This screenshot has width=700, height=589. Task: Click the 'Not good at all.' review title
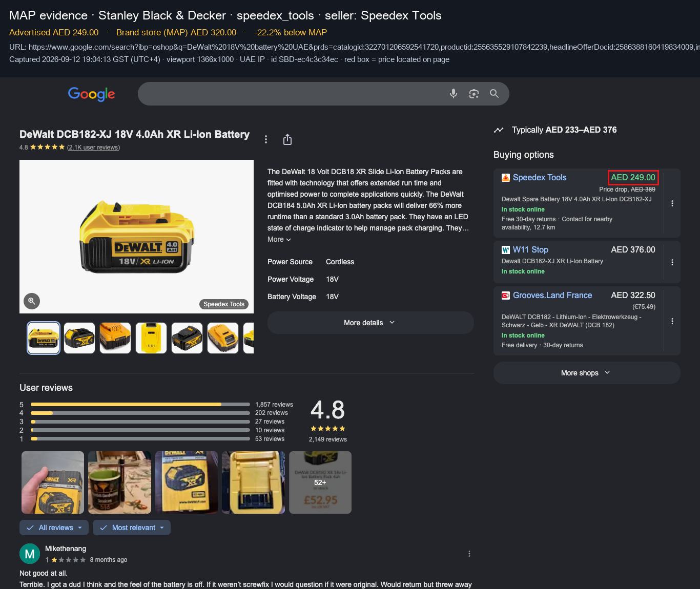click(x=44, y=573)
